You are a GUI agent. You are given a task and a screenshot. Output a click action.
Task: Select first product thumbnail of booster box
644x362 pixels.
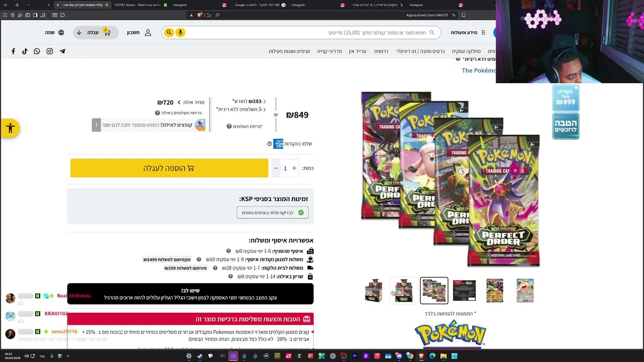click(373, 291)
